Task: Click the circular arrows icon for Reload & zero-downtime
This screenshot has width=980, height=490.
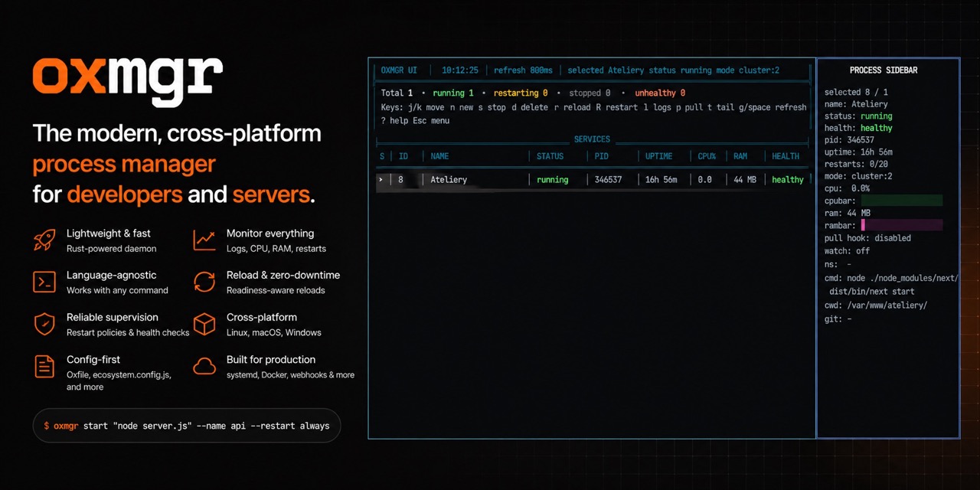Action: point(204,282)
